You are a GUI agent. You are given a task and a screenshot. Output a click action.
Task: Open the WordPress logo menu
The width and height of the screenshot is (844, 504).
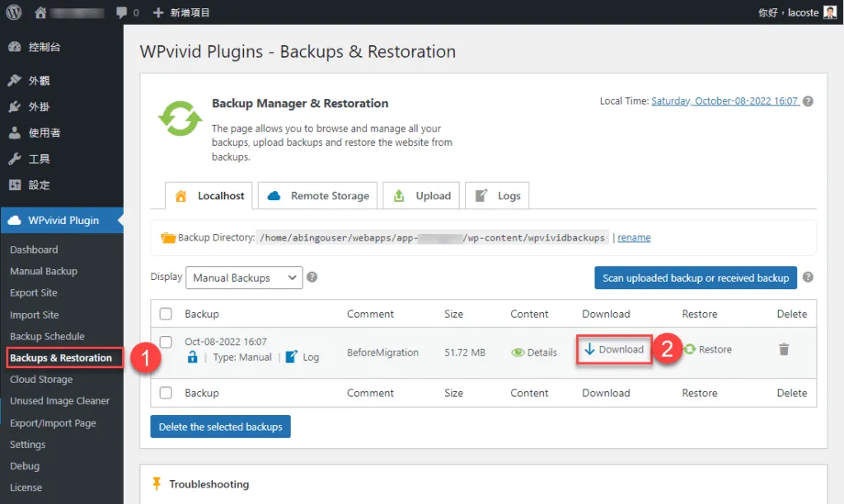(13, 12)
